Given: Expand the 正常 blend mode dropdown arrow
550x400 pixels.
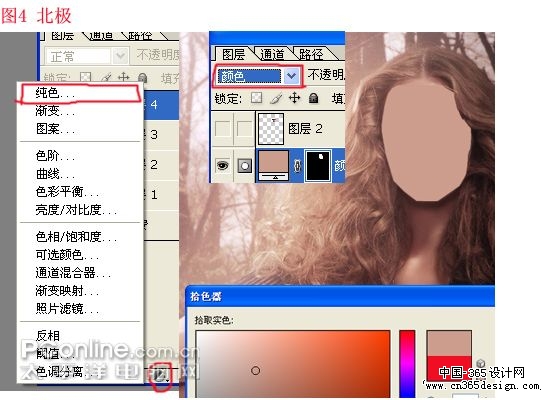Looking at the screenshot, I should [120, 56].
